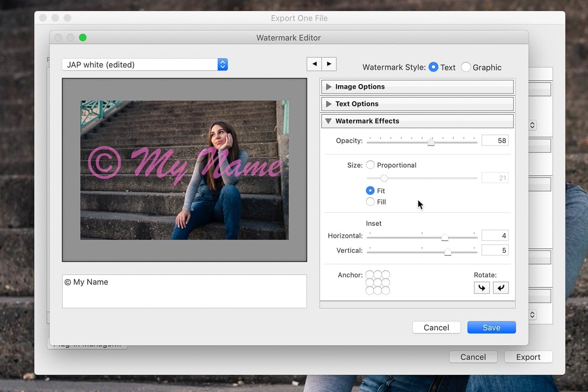
Task: Rotate watermark left (counterclockwise)
Action: 482,288
